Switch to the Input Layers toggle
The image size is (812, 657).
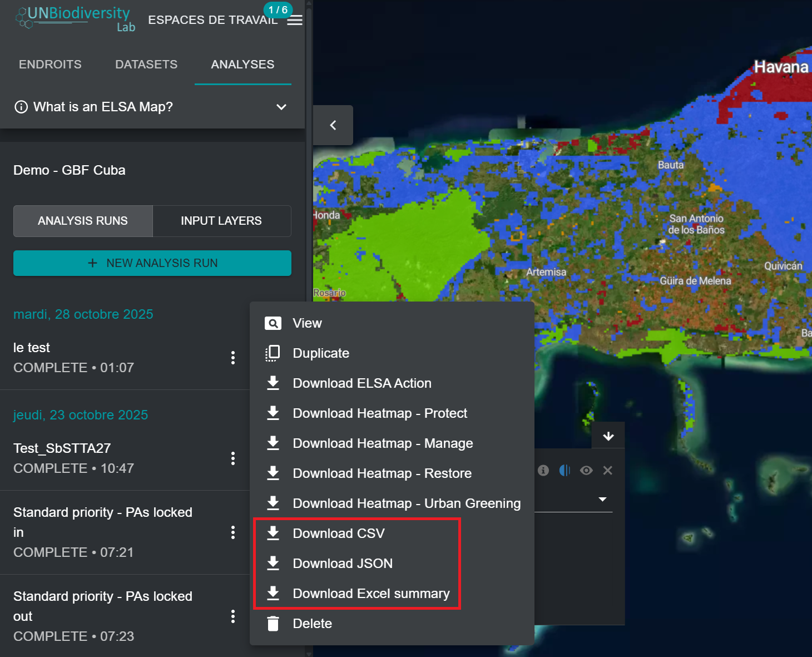coord(221,221)
